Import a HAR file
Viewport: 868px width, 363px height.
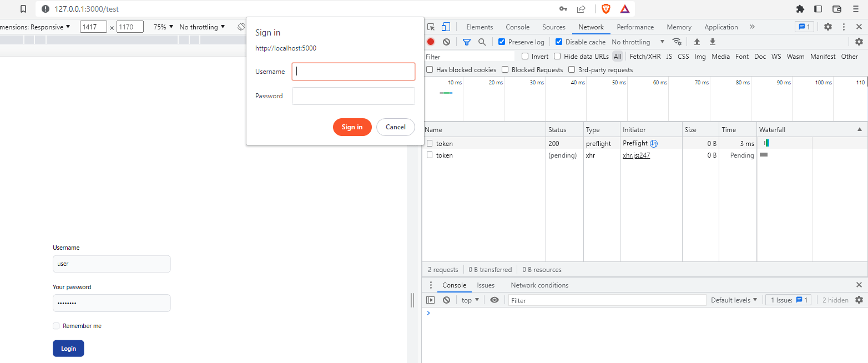[697, 42]
